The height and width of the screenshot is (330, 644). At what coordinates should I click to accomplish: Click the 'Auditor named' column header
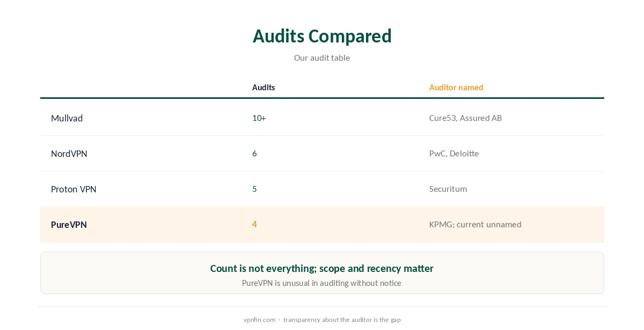(456, 88)
